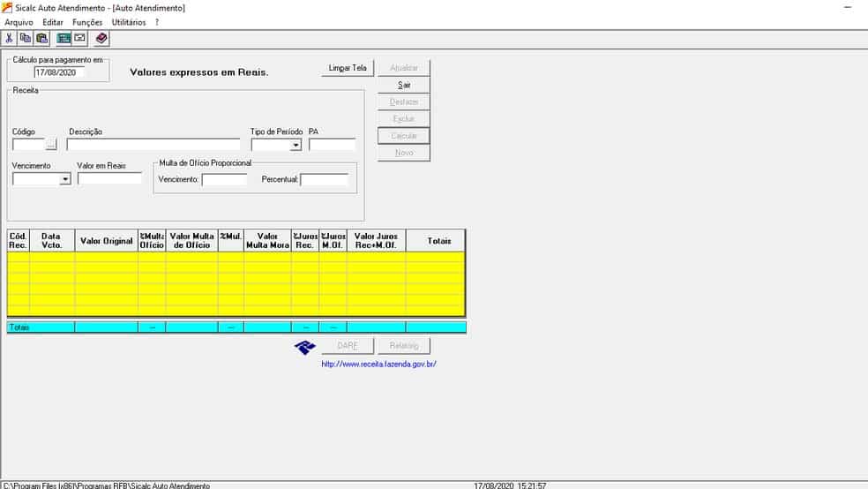Click the Paste clipboard toolbar icon

pos(41,38)
